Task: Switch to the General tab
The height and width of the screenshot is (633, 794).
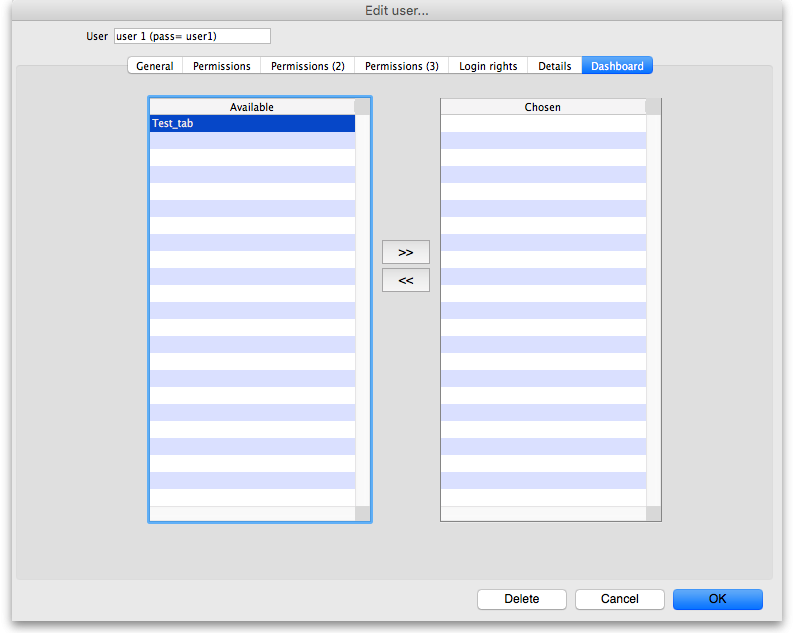Action: [155, 66]
